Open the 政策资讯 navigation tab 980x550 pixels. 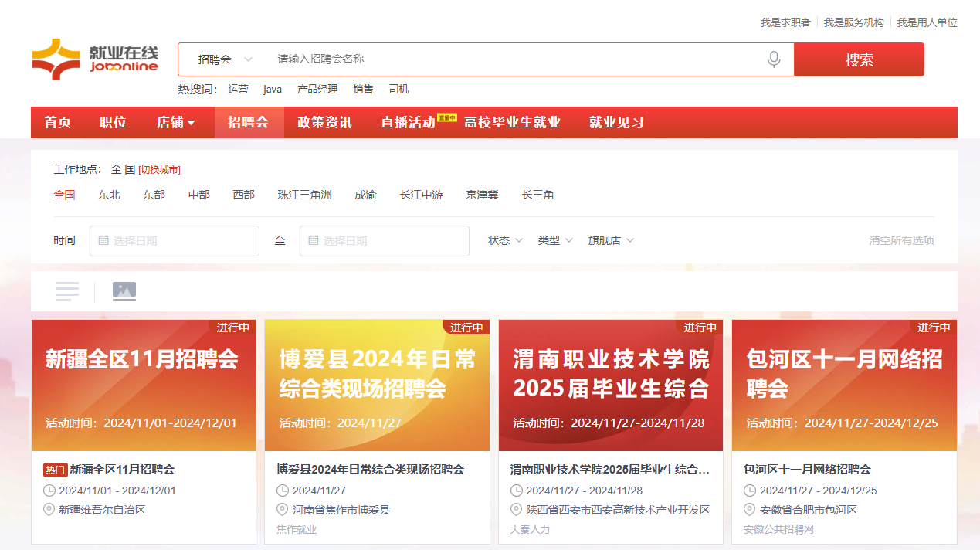324,123
